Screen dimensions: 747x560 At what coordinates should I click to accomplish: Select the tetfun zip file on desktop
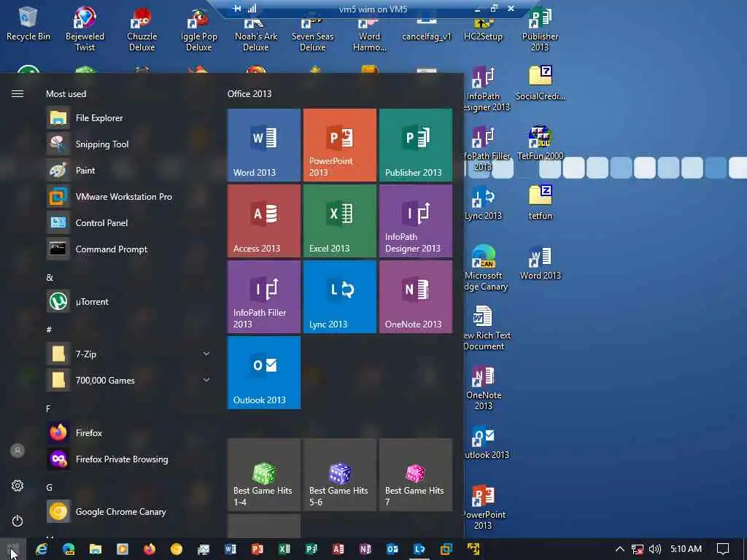coord(541,203)
